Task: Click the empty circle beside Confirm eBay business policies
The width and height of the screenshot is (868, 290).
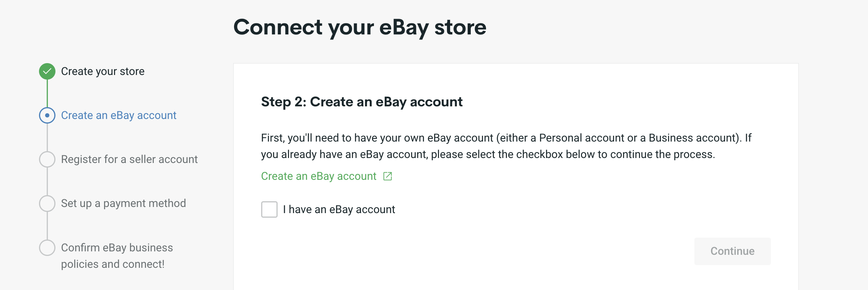Action: [47, 248]
